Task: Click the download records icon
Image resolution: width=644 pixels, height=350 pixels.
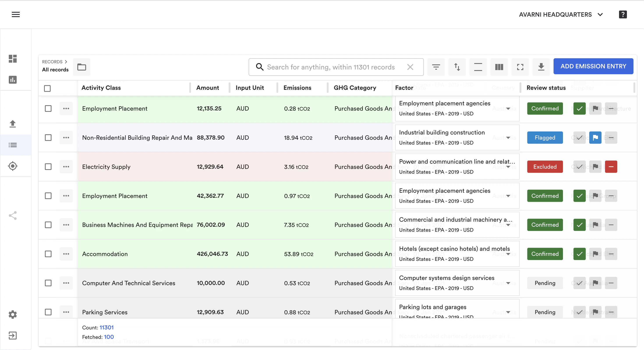Action: pos(541,67)
